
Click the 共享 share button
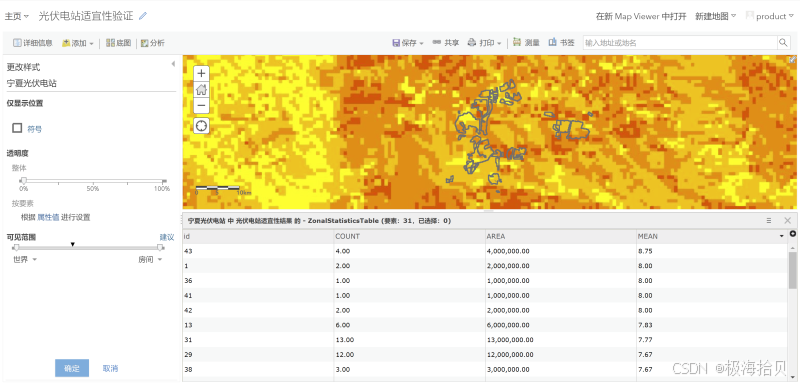click(x=446, y=43)
